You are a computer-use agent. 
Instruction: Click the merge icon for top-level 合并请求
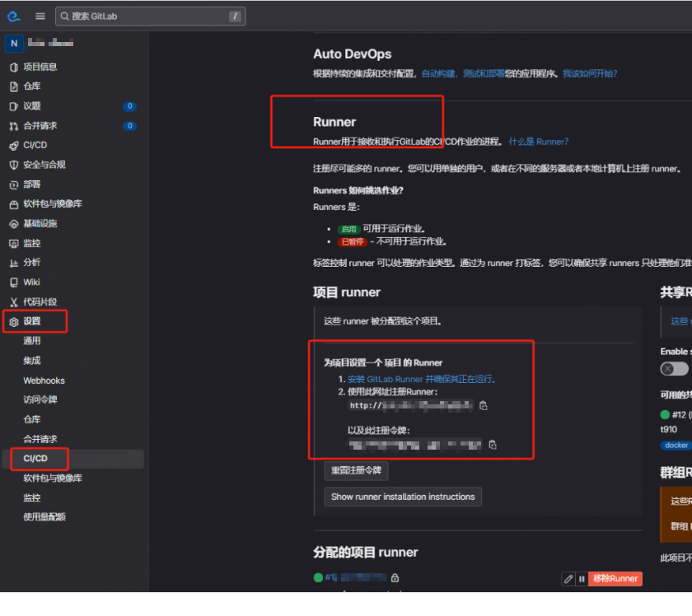pos(14,126)
